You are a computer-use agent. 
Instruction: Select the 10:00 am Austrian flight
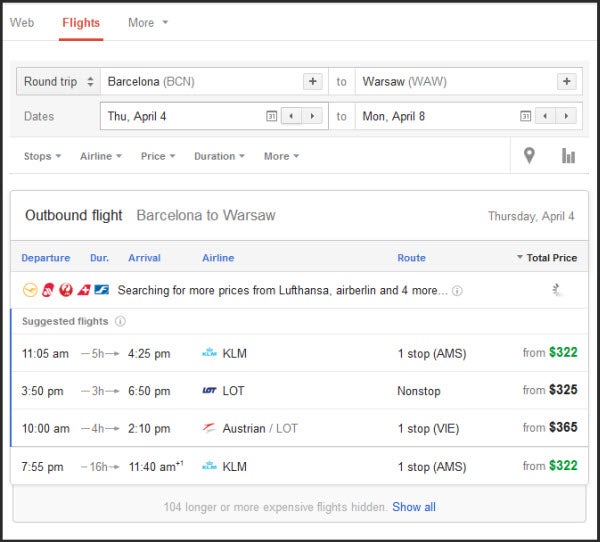[x=300, y=428]
